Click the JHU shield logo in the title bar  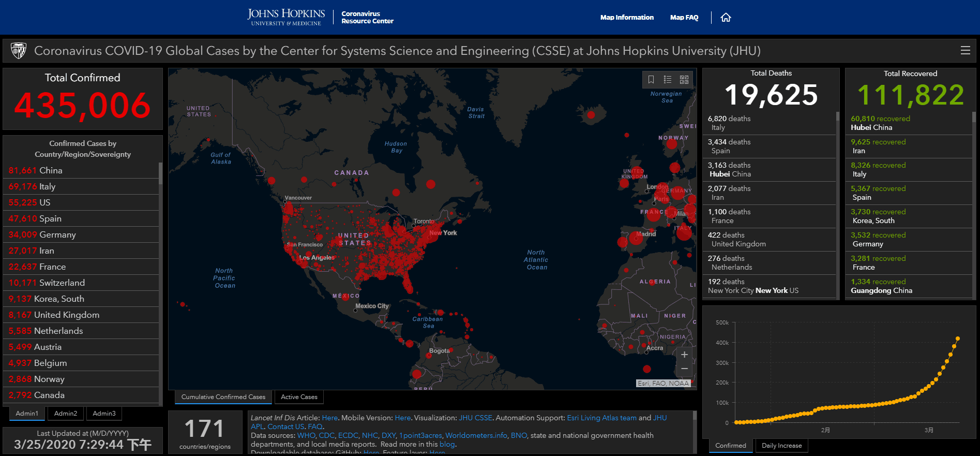(x=19, y=51)
